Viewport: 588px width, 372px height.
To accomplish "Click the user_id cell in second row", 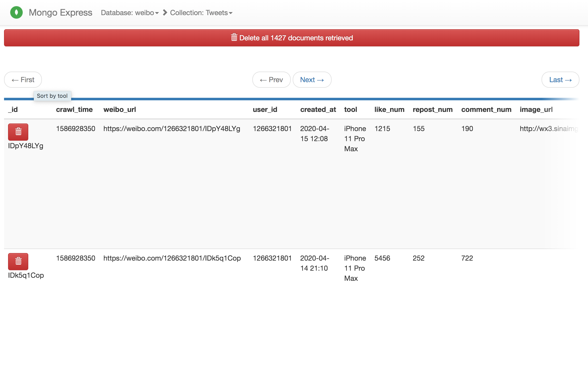I will point(272,258).
